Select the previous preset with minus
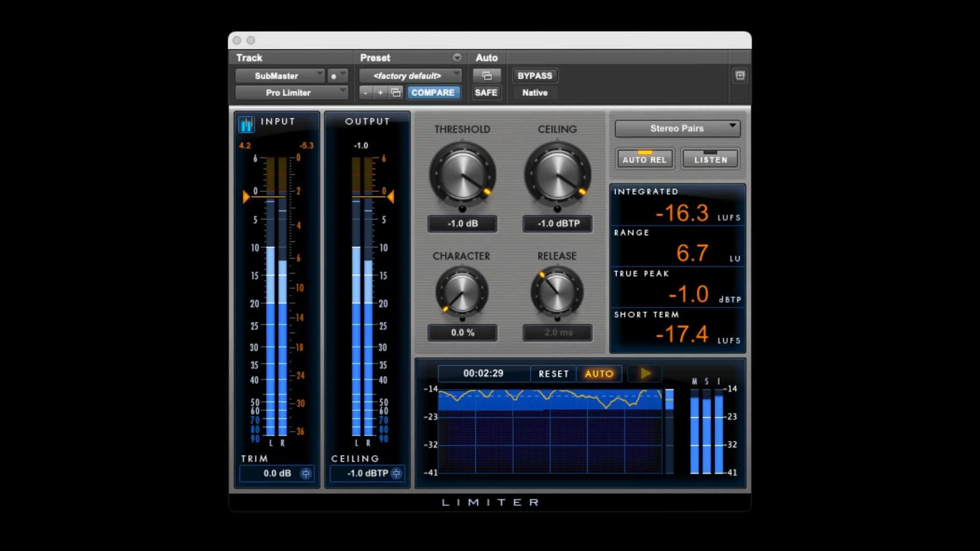980x551 pixels. (x=365, y=92)
